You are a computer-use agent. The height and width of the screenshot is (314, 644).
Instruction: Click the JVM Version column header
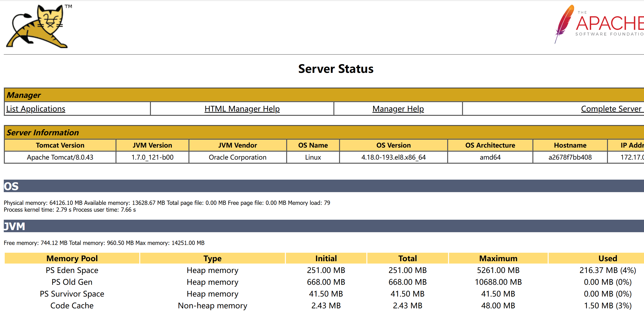point(152,145)
